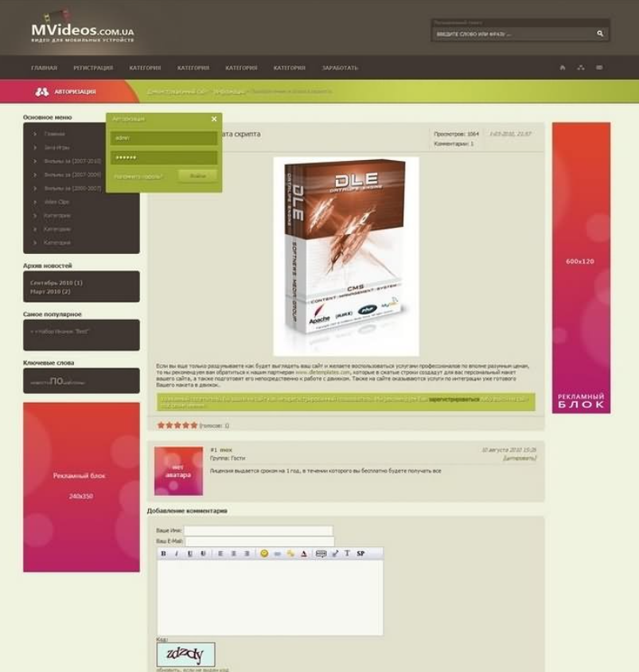
Task: Click the Ваше Имя input field
Action: (259, 530)
